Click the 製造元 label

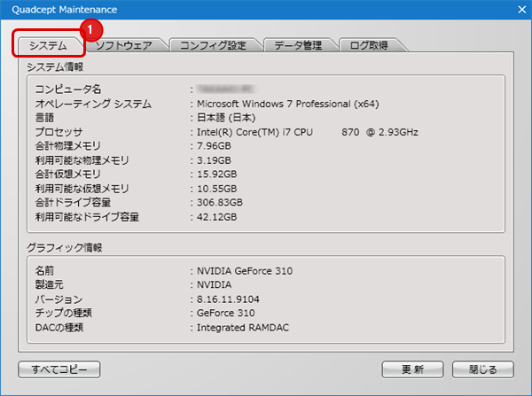click(x=49, y=284)
